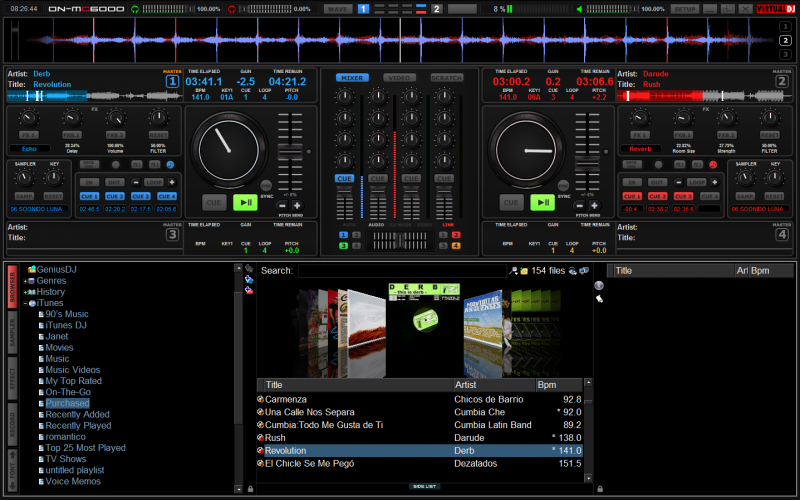Image resolution: width=800 pixels, height=500 pixels.
Task: Click the green master speaker icon in the top bar
Action: click(579, 9)
